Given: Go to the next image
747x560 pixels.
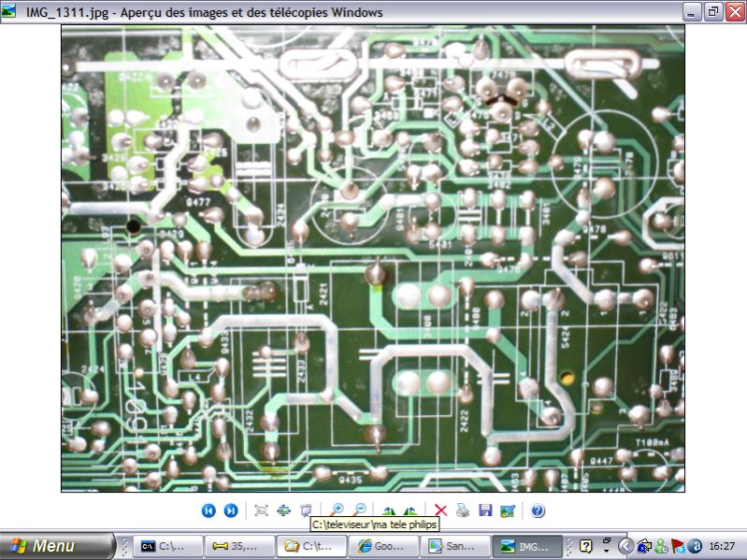Looking at the screenshot, I should pos(231,510).
